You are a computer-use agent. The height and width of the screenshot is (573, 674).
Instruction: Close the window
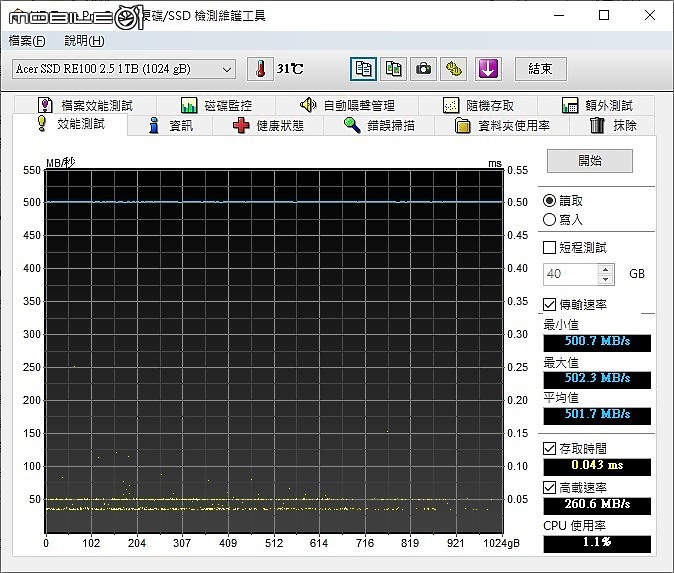point(649,15)
